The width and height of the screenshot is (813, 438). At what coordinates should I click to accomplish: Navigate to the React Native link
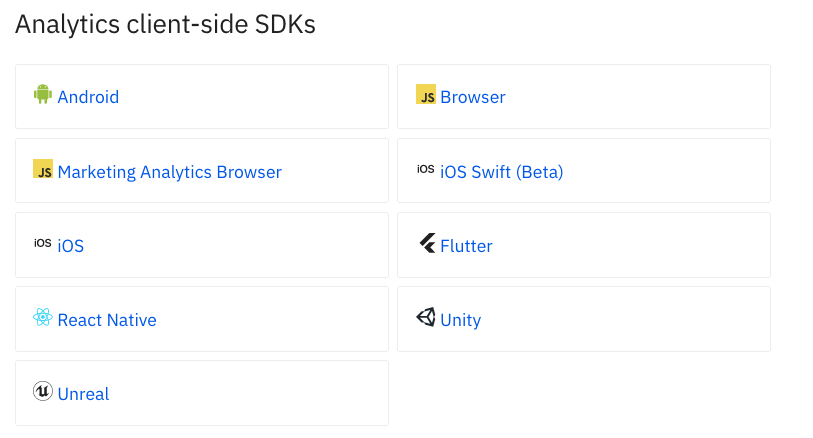[107, 320]
